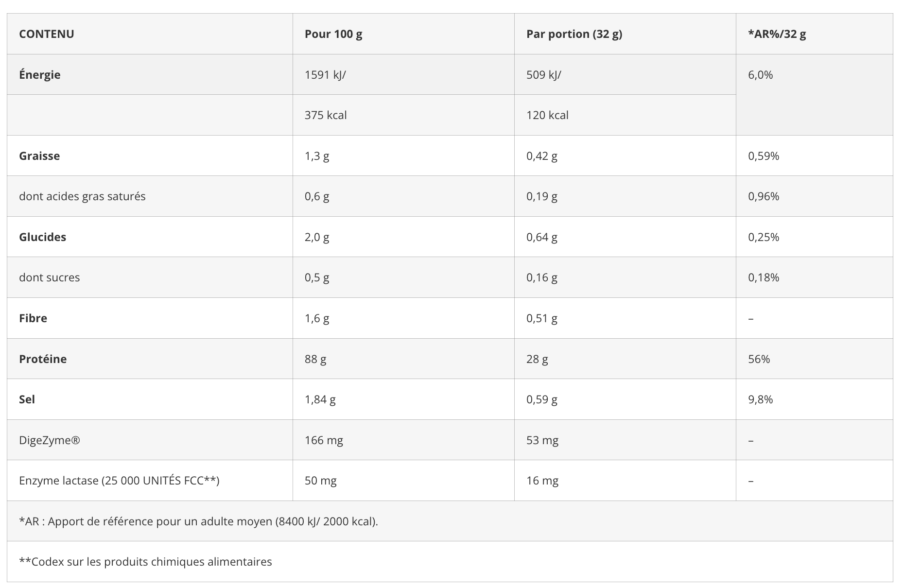904x588 pixels.
Task: Click the Protéine row label
Action: [43, 359]
